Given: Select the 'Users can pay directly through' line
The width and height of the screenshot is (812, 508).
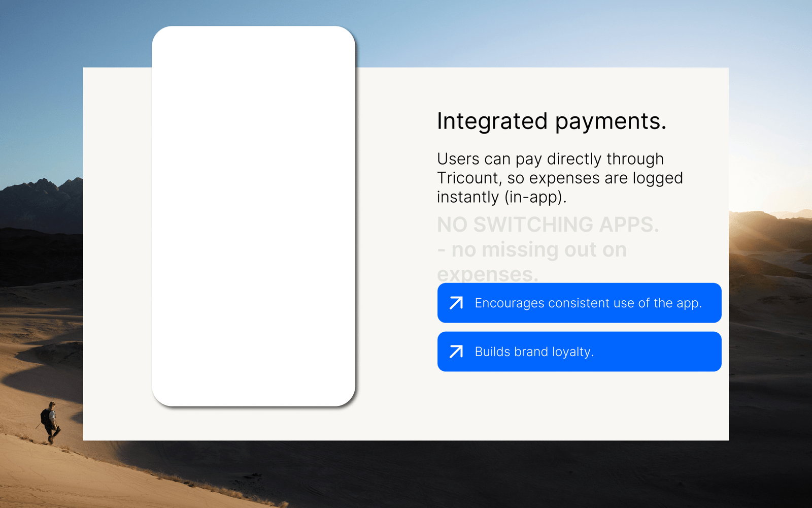Looking at the screenshot, I should (x=550, y=159).
